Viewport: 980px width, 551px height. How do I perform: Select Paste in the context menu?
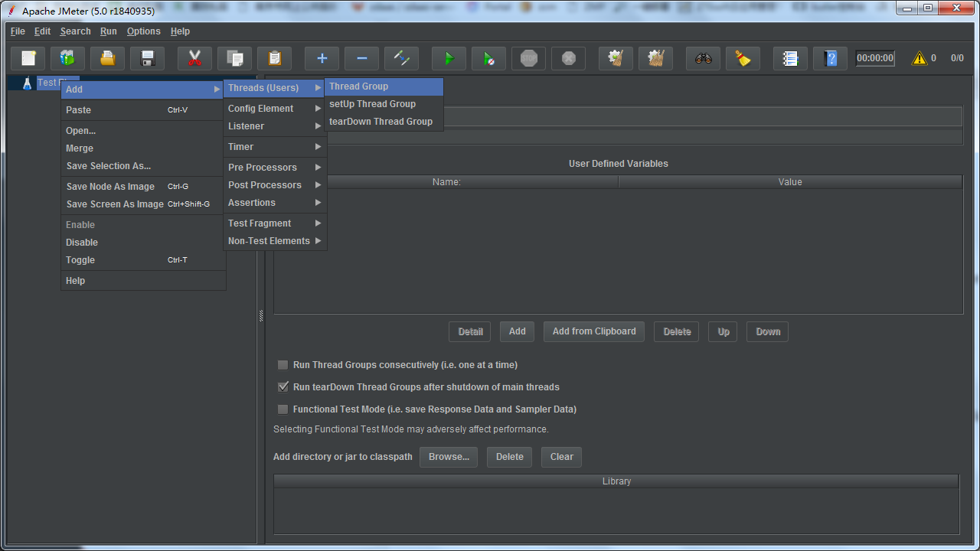coord(143,110)
